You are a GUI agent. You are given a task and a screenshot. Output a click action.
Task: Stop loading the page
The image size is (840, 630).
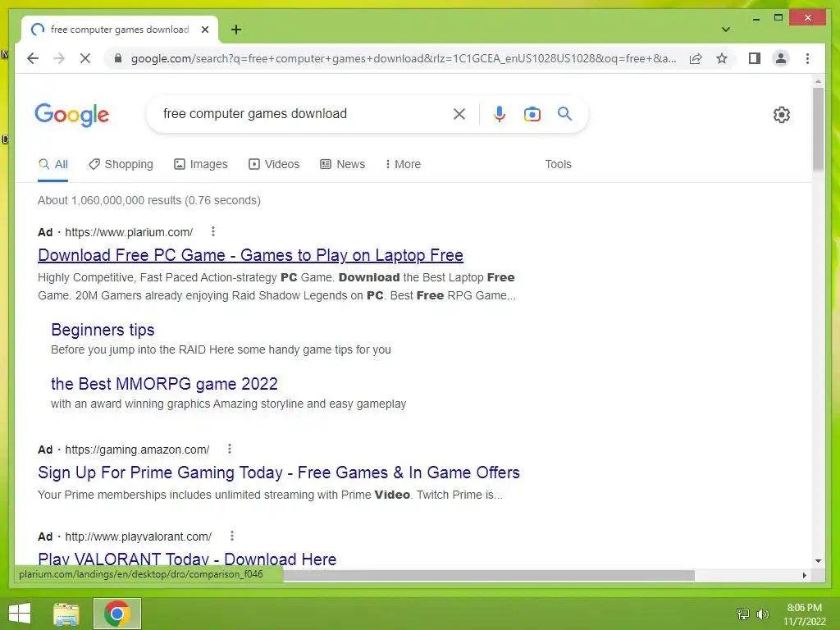[x=85, y=58]
